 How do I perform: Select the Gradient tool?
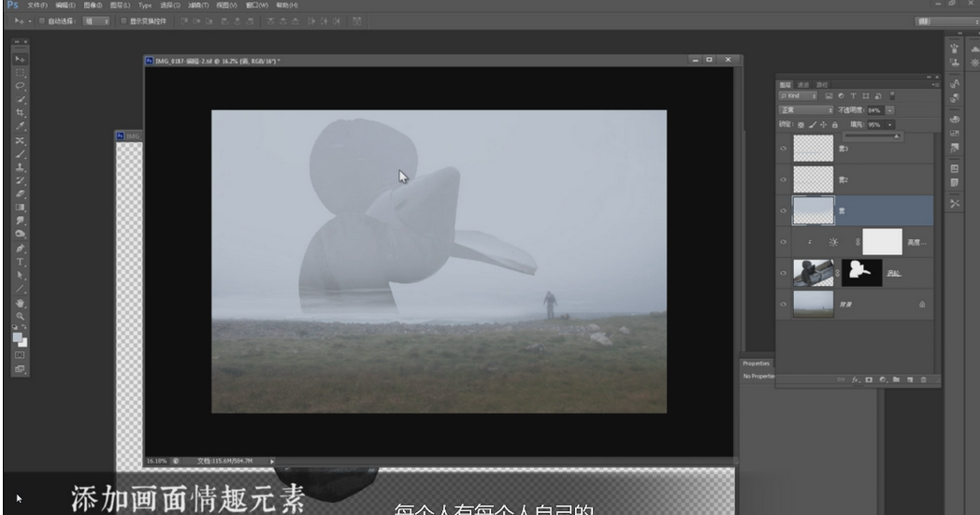pos(20,207)
